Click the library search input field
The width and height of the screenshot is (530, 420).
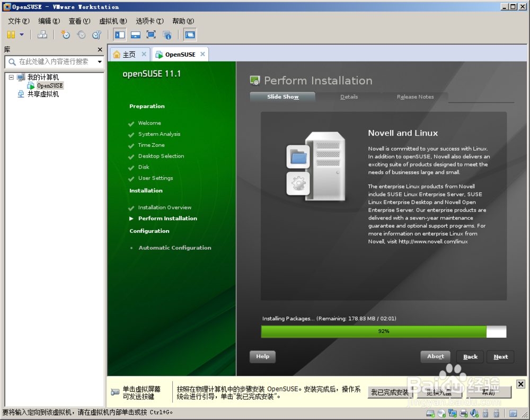tap(54, 62)
